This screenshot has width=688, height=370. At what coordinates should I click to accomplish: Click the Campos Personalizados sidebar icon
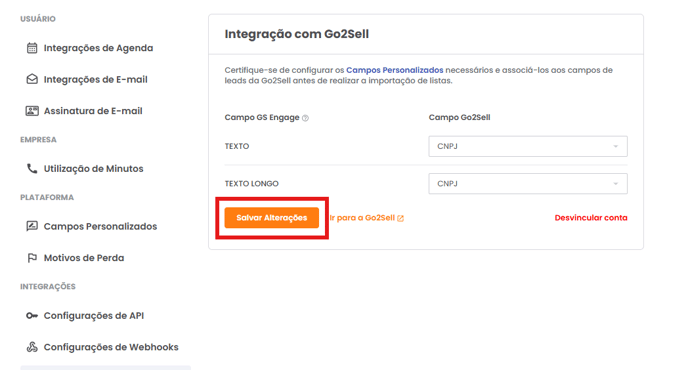click(x=32, y=226)
